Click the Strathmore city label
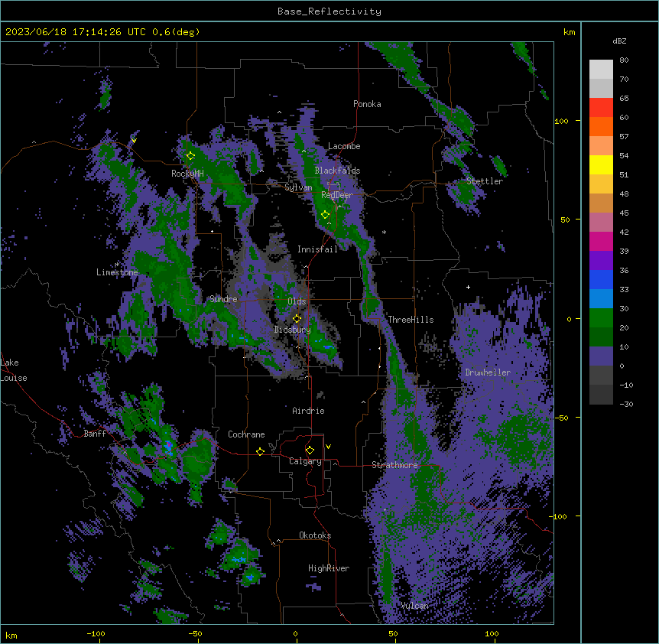Image resolution: width=659 pixels, height=644 pixels. (x=394, y=465)
